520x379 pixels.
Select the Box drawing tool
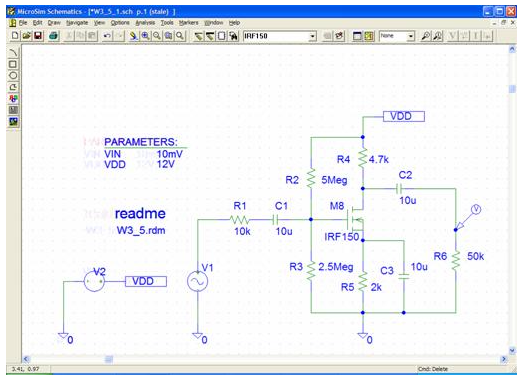[x=13, y=64]
